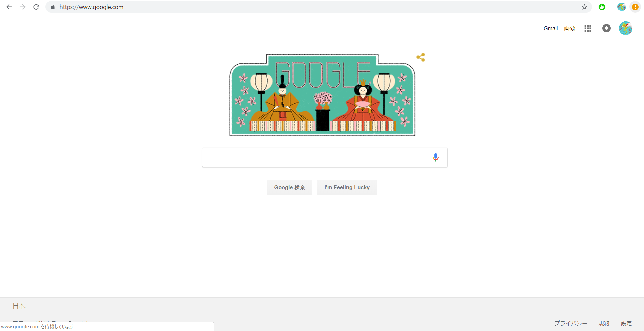Open Google notifications bell
The image size is (644, 331).
[606, 28]
